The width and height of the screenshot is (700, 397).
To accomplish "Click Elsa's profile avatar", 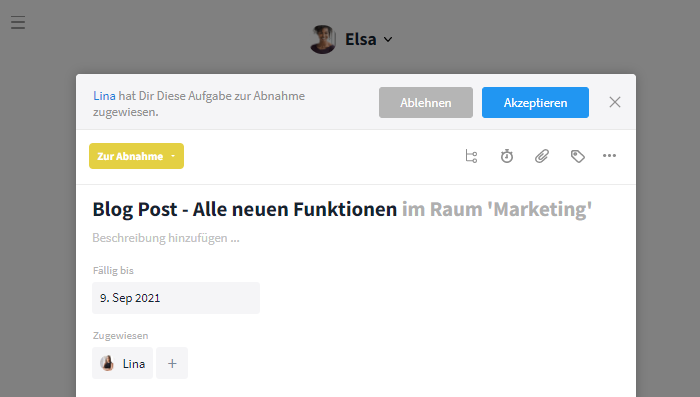I will pyautogui.click(x=323, y=40).
